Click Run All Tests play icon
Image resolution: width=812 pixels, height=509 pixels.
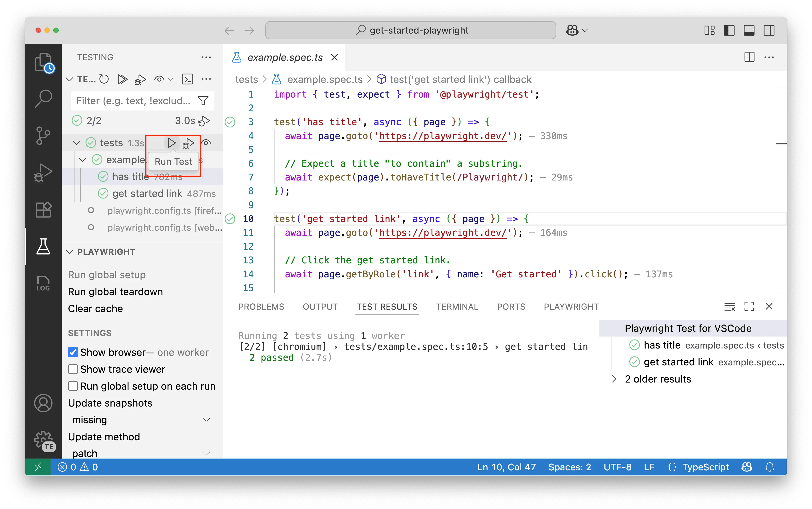122,79
